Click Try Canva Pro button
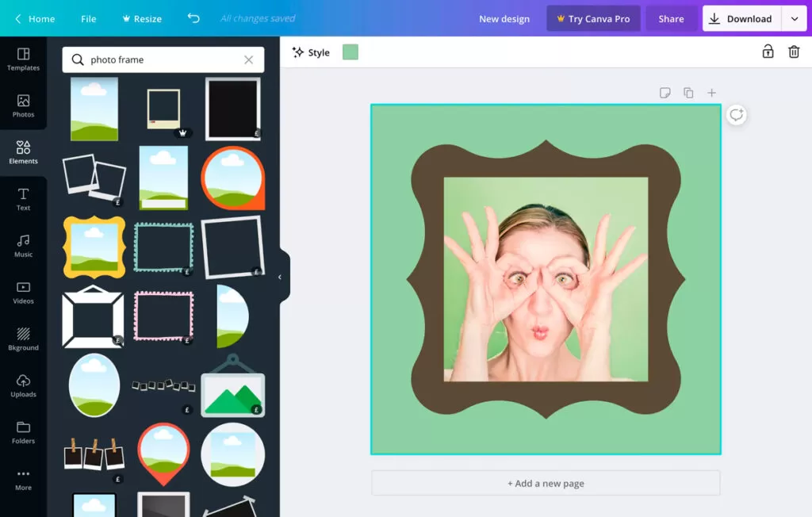Image resolution: width=812 pixels, height=517 pixels. point(593,19)
